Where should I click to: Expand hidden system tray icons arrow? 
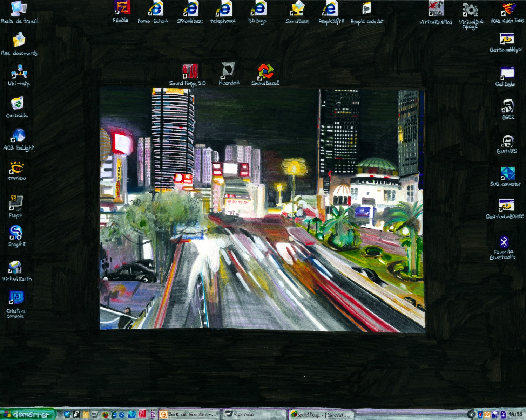point(472,414)
